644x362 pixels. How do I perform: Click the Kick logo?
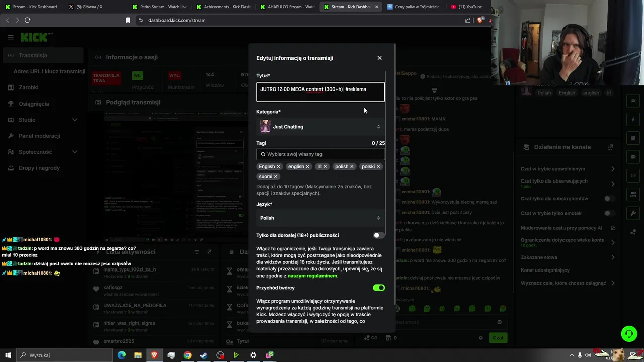pos(34,37)
